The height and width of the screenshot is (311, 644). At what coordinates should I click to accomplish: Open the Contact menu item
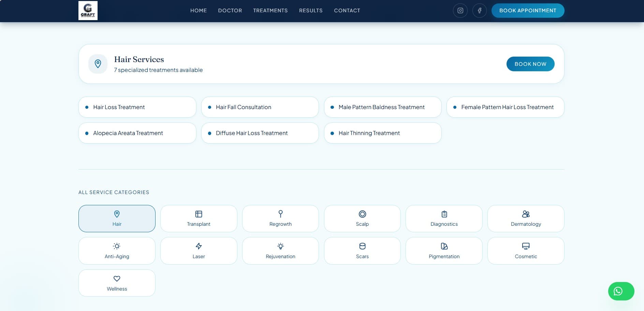click(x=347, y=11)
